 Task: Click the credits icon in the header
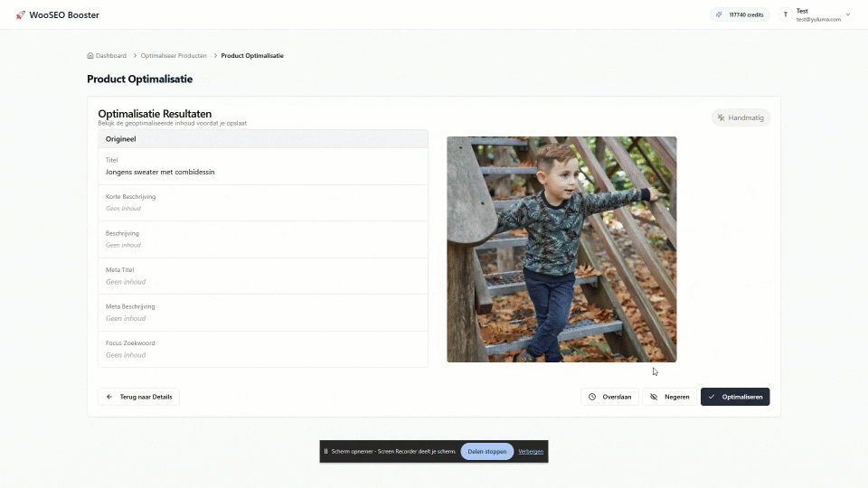pyautogui.click(x=719, y=15)
